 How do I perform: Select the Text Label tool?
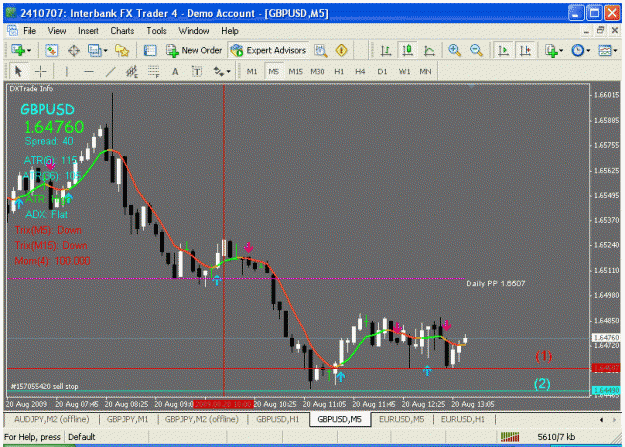[197, 71]
